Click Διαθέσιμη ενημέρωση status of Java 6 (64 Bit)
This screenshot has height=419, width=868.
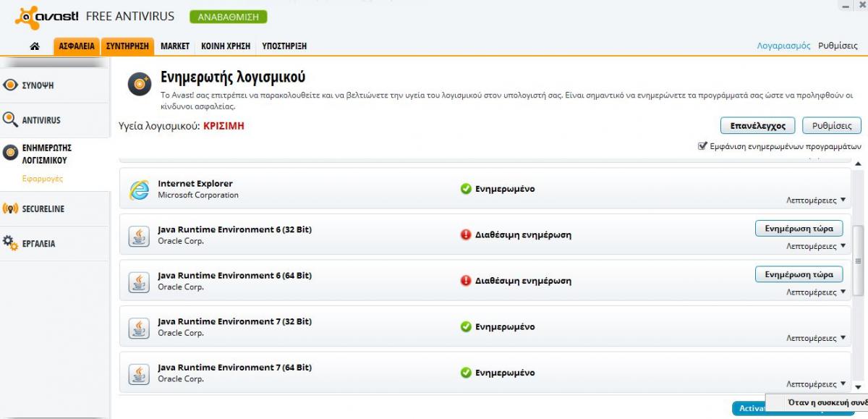click(523, 282)
